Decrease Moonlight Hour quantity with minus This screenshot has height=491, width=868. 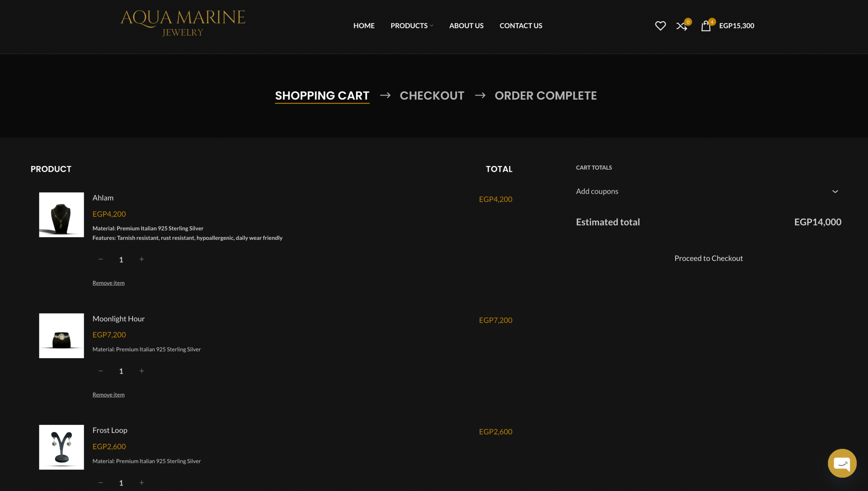click(x=101, y=371)
